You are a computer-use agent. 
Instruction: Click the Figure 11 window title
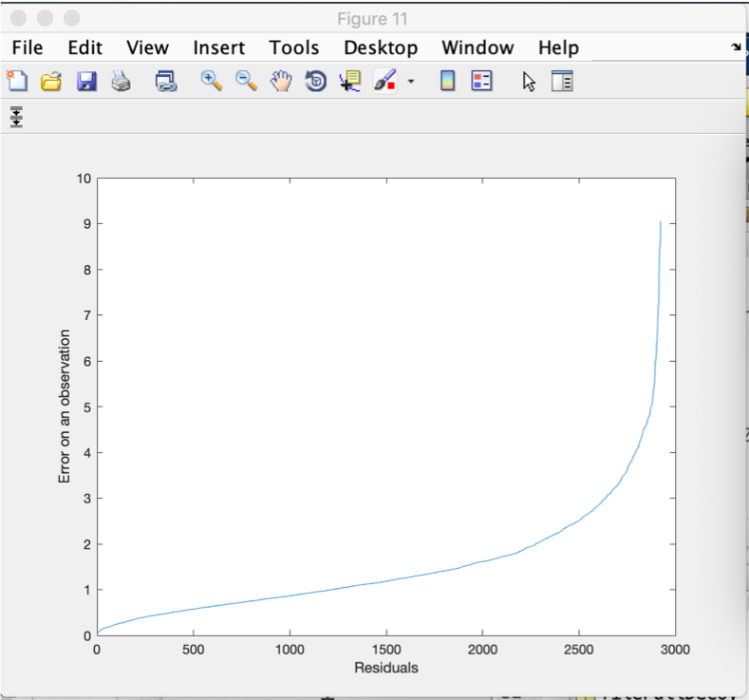[x=372, y=19]
